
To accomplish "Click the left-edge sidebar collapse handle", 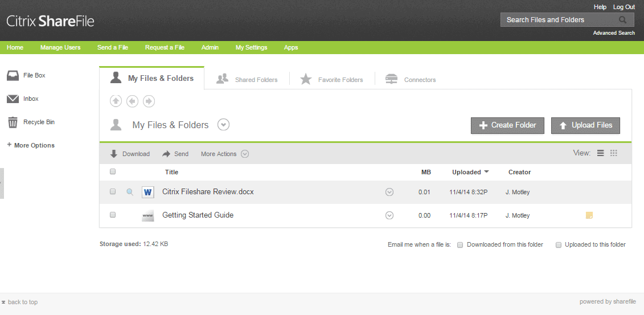I will tap(2, 183).
